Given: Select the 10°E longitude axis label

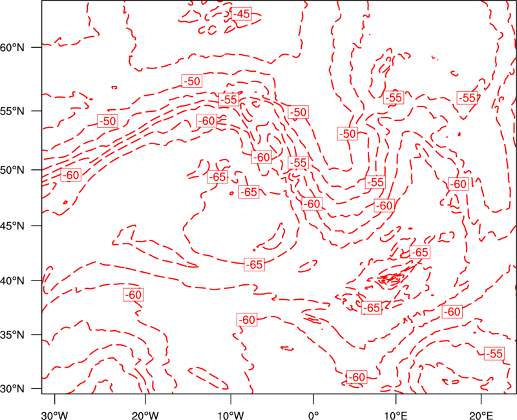Looking at the screenshot, I should pyautogui.click(x=396, y=415).
